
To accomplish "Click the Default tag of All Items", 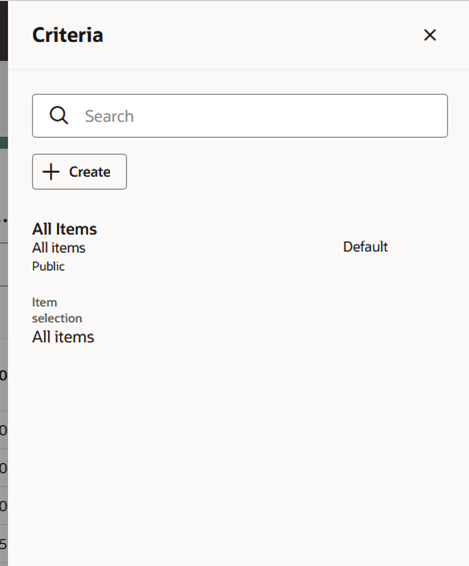I will (x=365, y=247).
